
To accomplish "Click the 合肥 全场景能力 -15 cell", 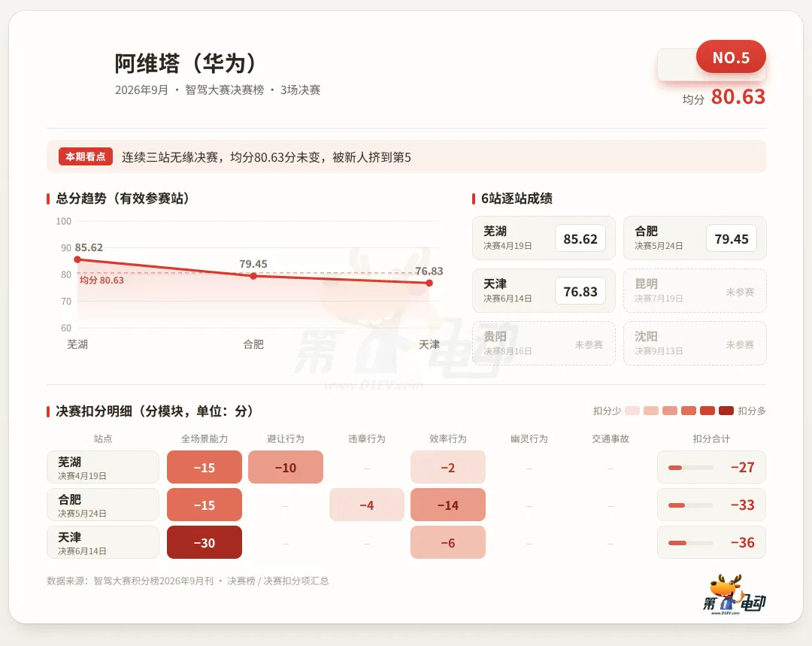I will [204, 505].
